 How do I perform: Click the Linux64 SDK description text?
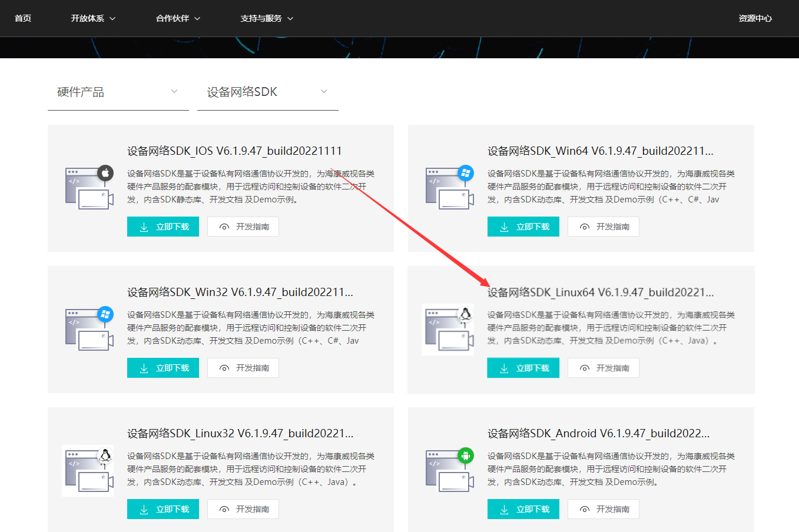(611, 328)
